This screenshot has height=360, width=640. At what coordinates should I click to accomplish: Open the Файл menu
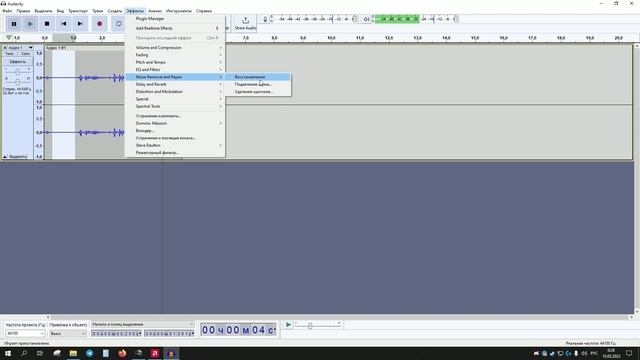(x=7, y=11)
